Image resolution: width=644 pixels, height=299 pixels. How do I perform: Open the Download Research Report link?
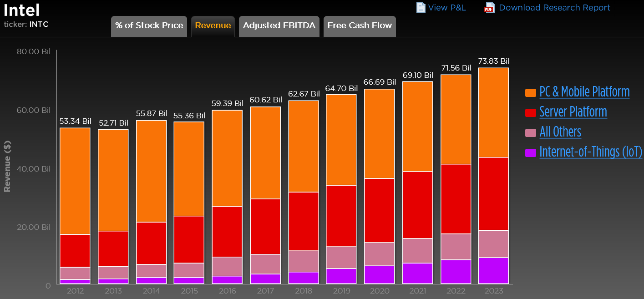[x=554, y=8]
